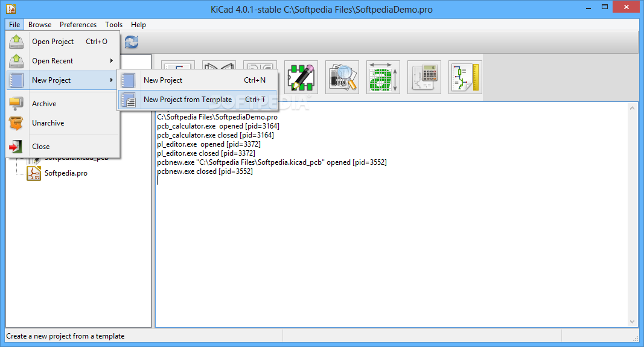Launch the page layout editor icon
The width and height of the screenshot is (644, 347).
point(465,77)
